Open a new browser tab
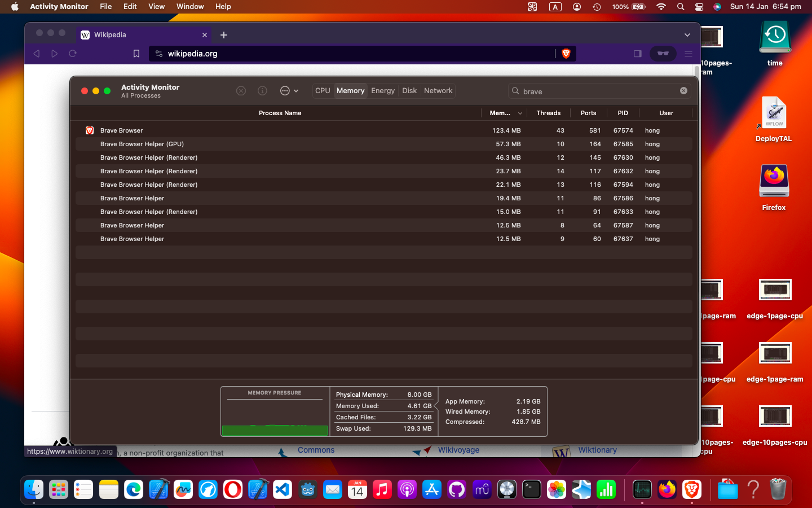This screenshot has width=812, height=508. pyautogui.click(x=224, y=35)
